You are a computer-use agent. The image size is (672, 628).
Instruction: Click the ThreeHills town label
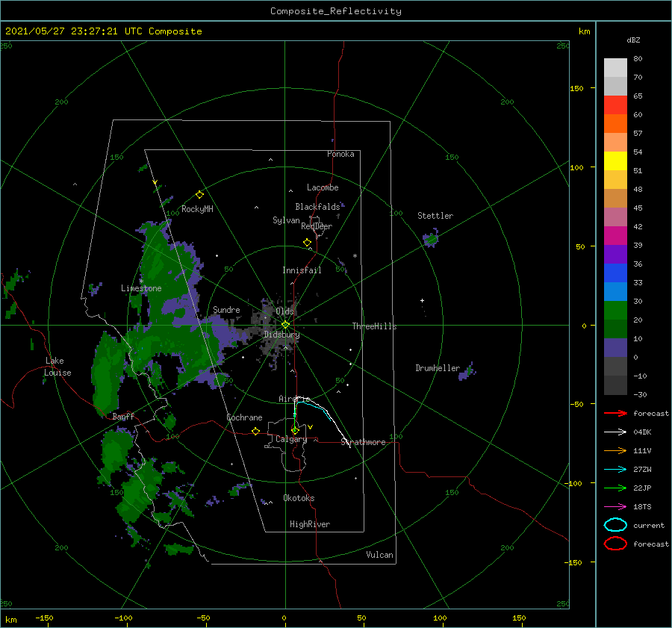374,326
